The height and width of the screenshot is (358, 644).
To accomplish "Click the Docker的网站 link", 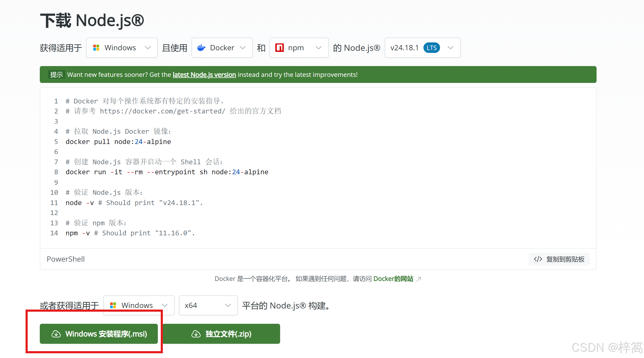I will pyautogui.click(x=393, y=279).
